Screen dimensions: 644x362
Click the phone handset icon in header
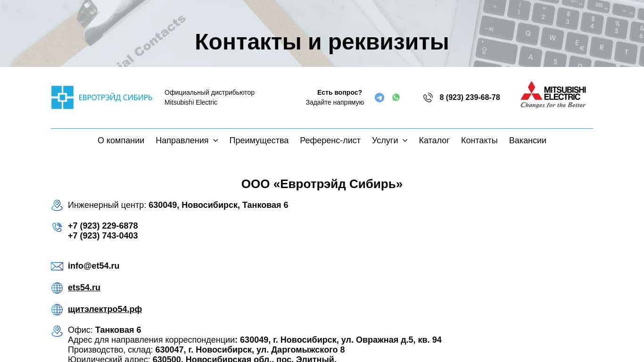pyautogui.click(x=428, y=98)
